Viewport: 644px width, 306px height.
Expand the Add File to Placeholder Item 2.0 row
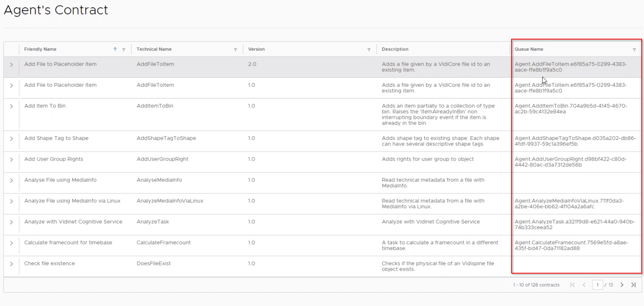point(11,64)
